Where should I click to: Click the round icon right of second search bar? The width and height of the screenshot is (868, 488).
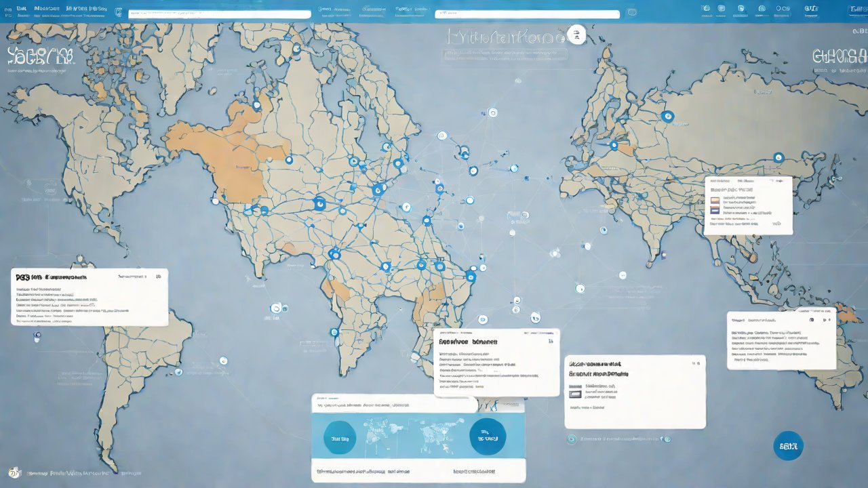pos(632,13)
